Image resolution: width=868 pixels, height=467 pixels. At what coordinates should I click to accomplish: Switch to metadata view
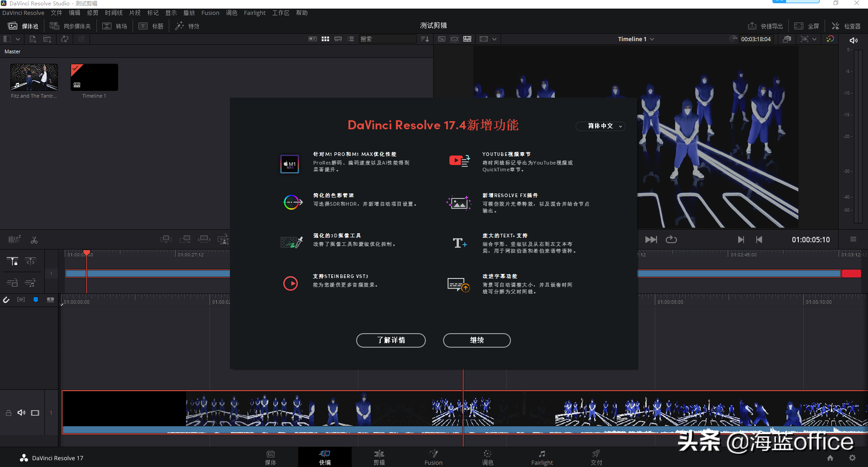click(x=313, y=39)
